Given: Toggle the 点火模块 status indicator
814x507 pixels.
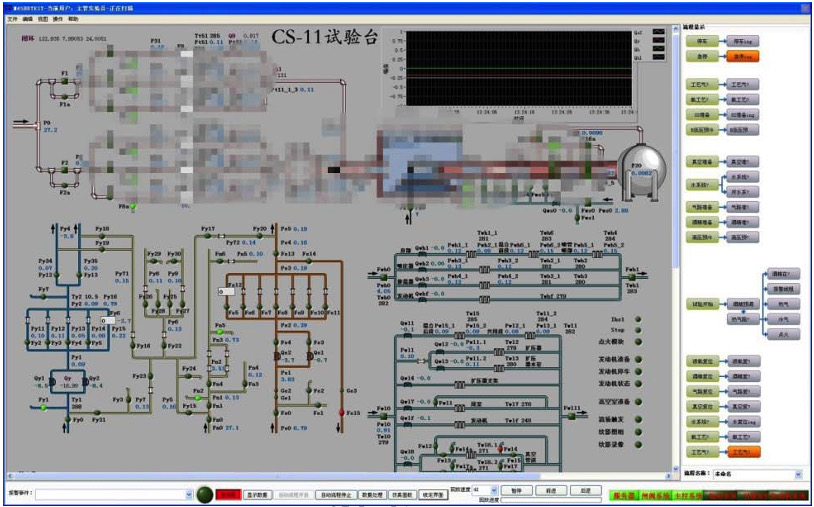Looking at the screenshot, I should click(639, 342).
